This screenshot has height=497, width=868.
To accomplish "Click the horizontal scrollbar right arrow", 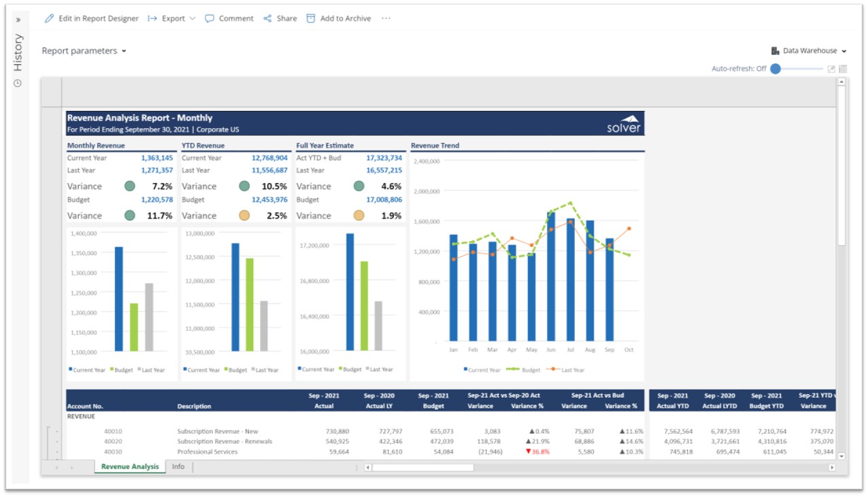I will point(831,468).
